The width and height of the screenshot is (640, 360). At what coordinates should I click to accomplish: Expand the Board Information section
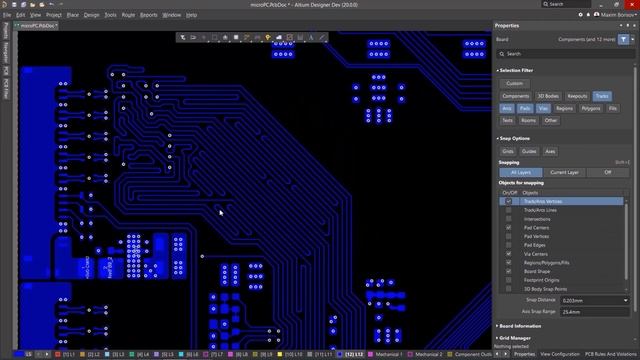[x=498, y=326]
